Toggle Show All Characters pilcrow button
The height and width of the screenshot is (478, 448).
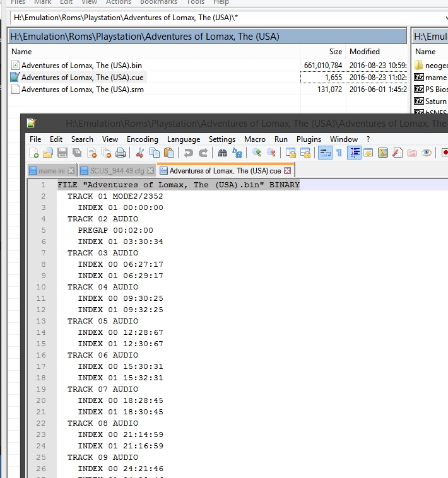pos(339,153)
